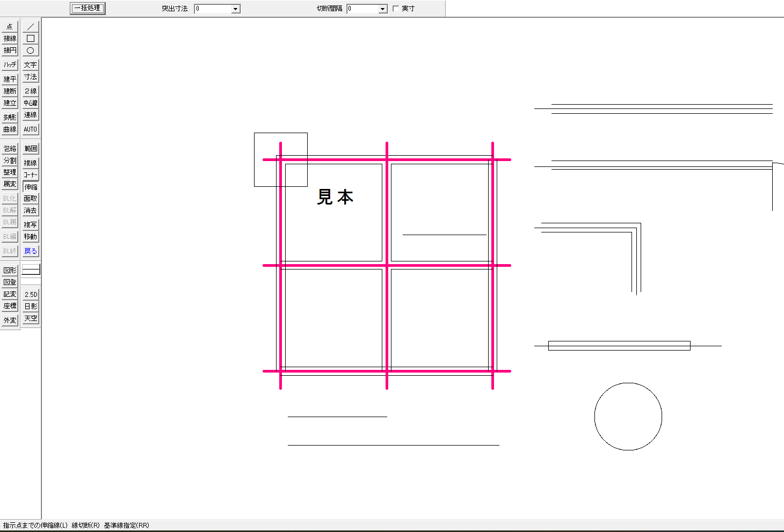Select the 分割 divide tool
The height and width of the screenshot is (532, 784).
pos(10,160)
